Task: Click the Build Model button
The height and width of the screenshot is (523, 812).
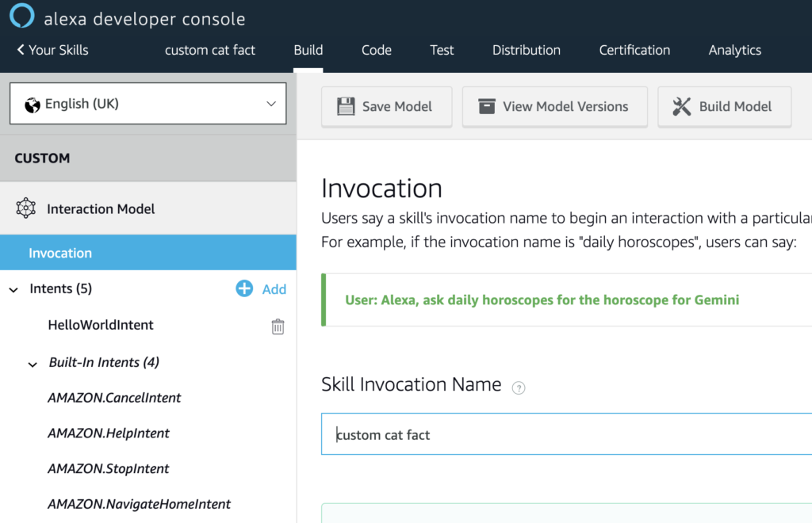Action: tap(725, 106)
